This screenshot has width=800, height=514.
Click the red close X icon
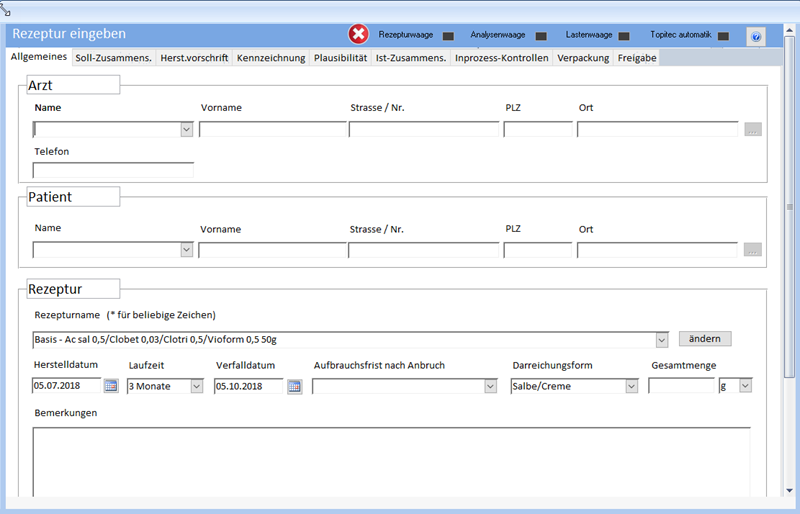tap(358, 35)
